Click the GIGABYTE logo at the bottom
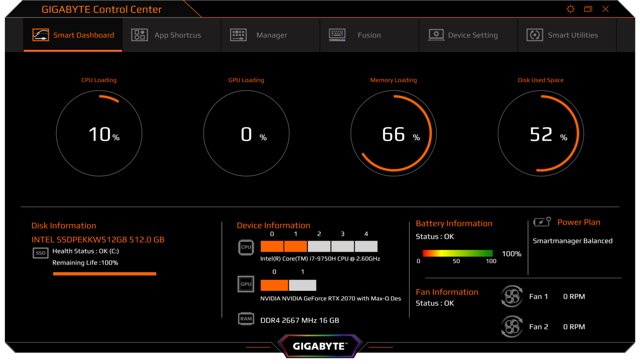 pos(320,346)
